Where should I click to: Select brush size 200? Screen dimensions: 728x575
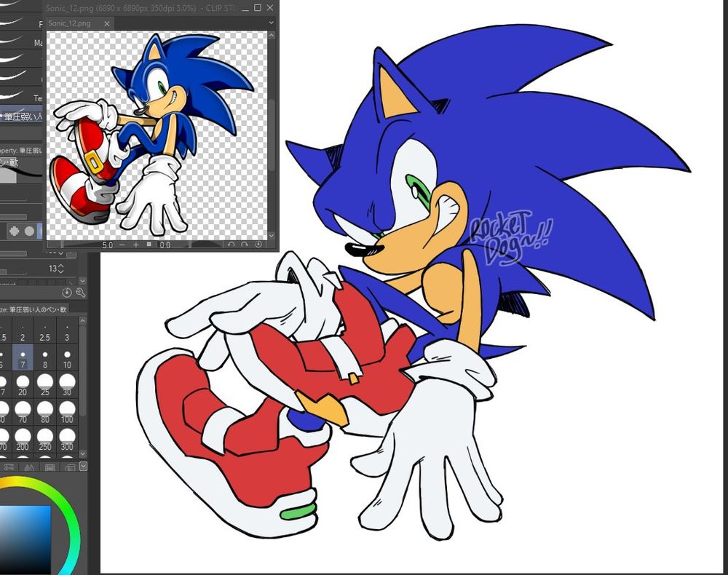click(23, 440)
